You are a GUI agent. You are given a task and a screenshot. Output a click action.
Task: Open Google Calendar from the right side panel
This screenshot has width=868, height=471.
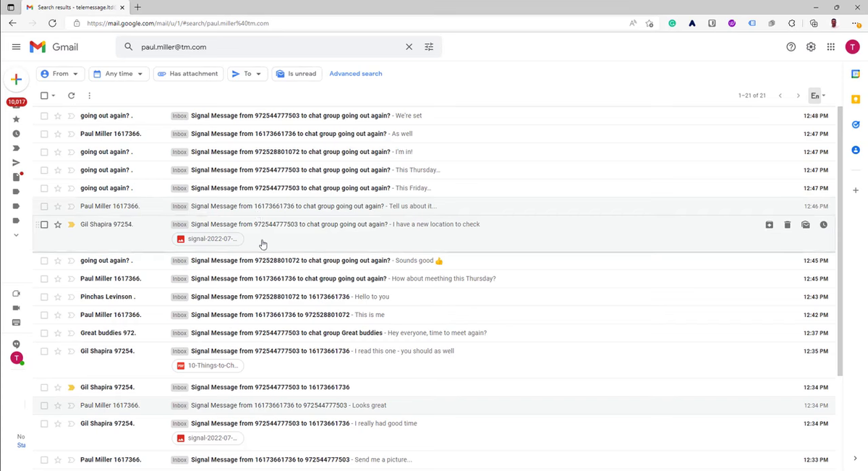(x=855, y=73)
